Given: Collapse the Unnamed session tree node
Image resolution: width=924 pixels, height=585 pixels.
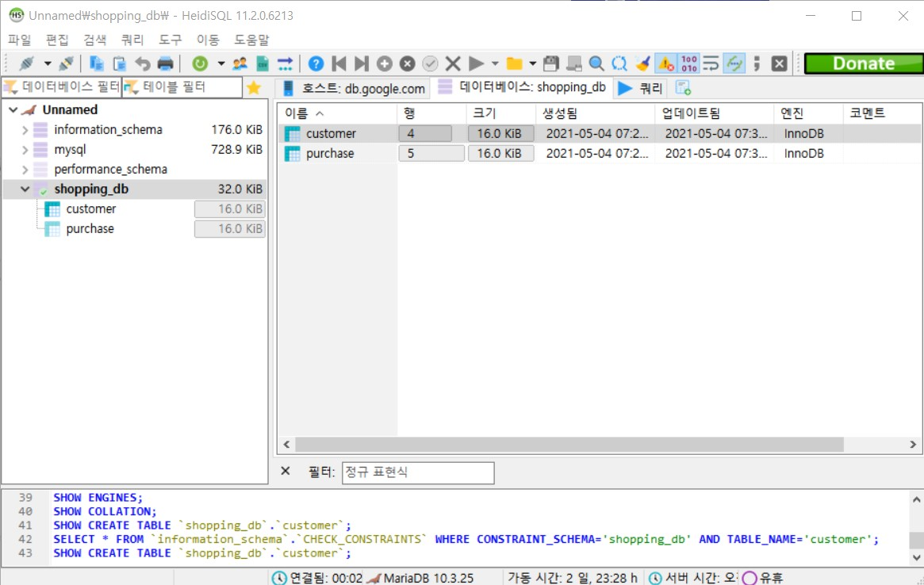Looking at the screenshot, I should coord(13,109).
